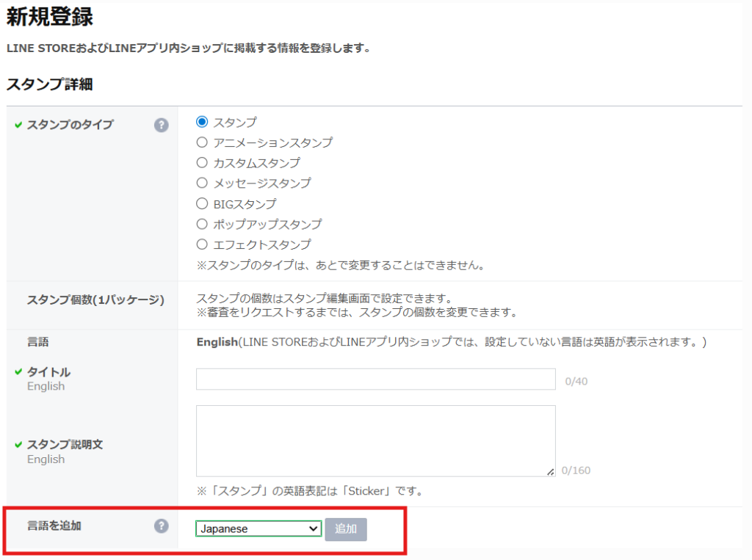The width and height of the screenshot is (752, 560).
Task: Click the green checkmark beside スタンプのタイプ
Action: [x=18, y=125]
